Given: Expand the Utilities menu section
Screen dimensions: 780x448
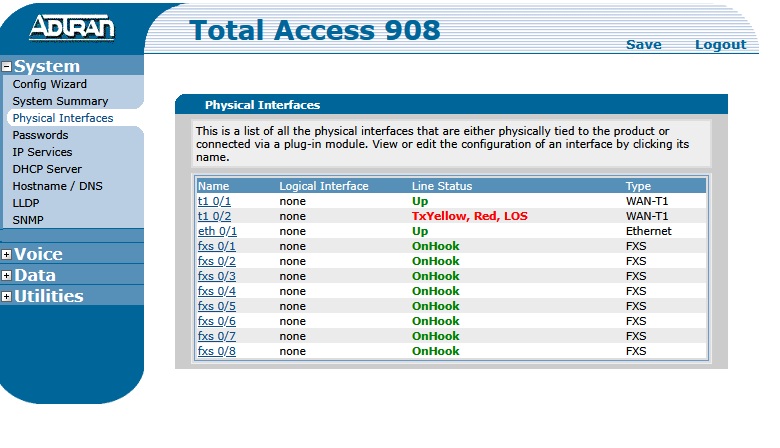Looking at the screenshot, I should (7, 297).
